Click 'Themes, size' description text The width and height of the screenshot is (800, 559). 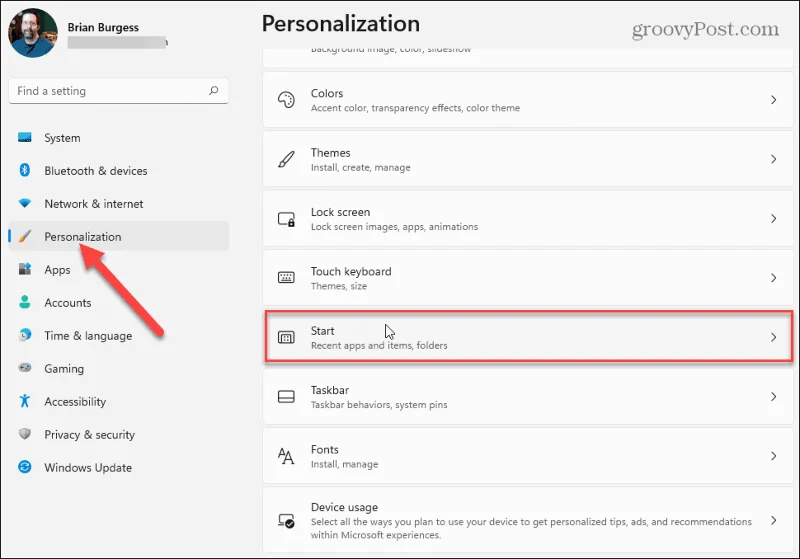coord(339,286)
